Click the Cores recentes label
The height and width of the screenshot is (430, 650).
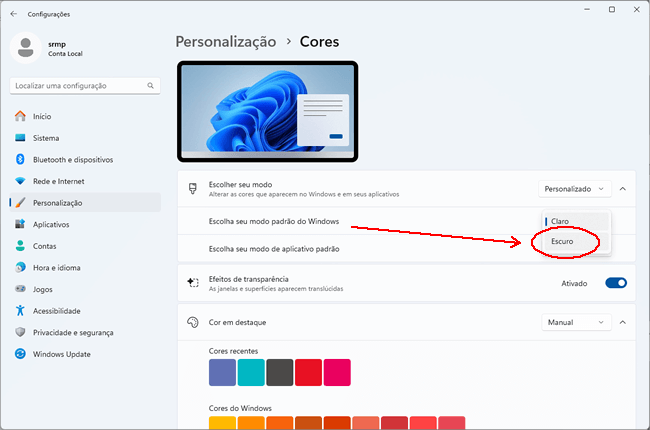tap(233, 351)
